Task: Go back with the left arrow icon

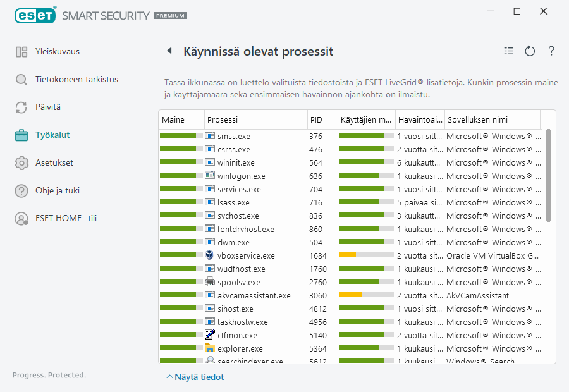Action: 169,51
